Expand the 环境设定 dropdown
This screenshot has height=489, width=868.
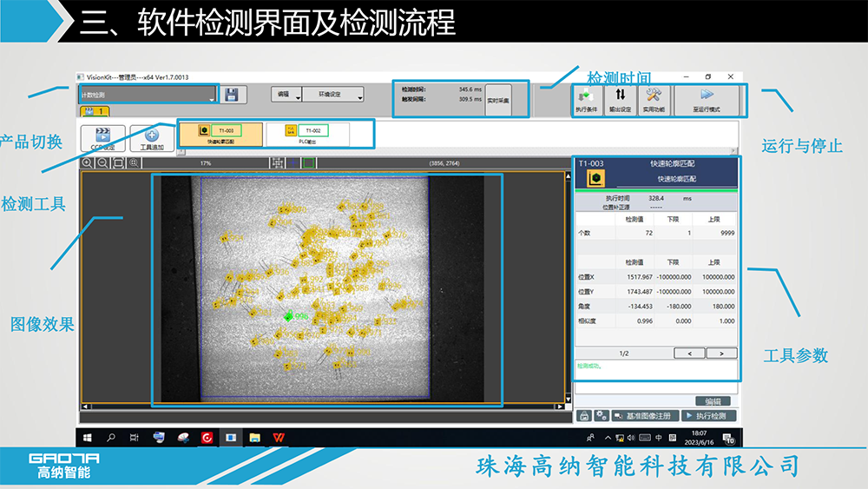pos(335,95)
